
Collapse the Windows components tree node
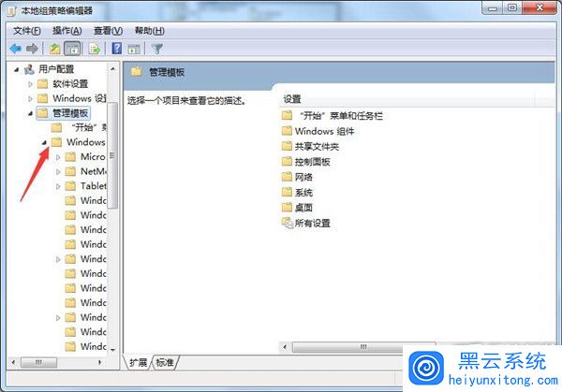[x=44, y=142]
